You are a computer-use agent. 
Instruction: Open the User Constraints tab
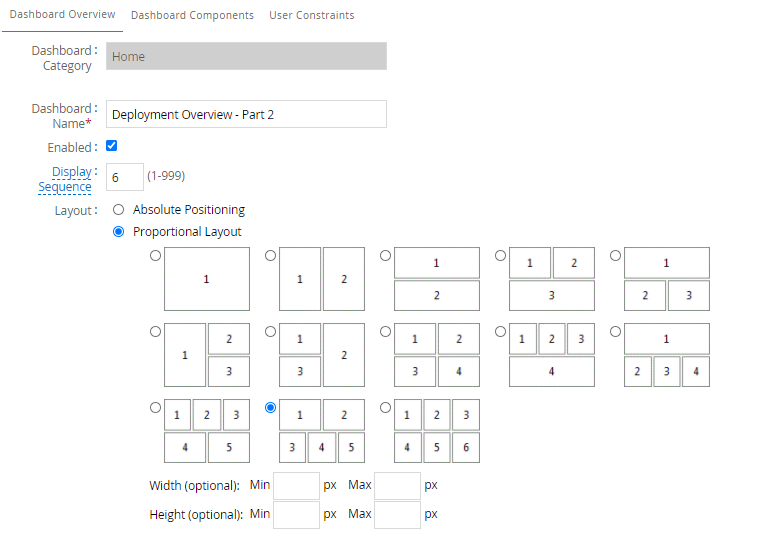[311, 15]
